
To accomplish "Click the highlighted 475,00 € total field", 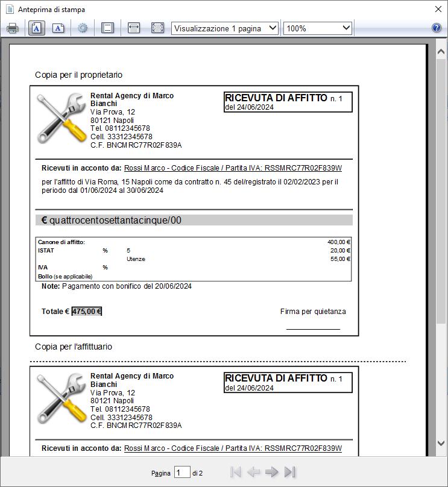I will click(x=87, y=311).
